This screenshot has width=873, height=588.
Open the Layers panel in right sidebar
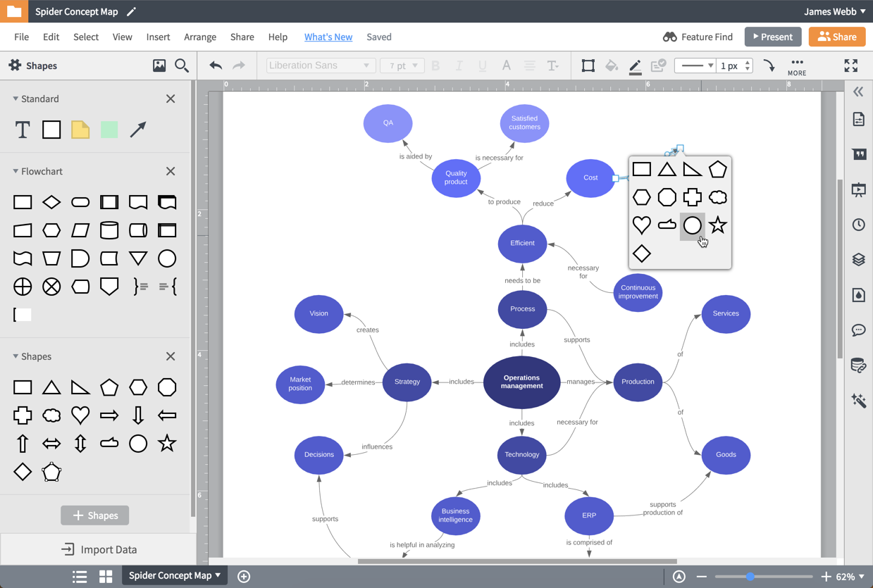[x=858, y=259]
